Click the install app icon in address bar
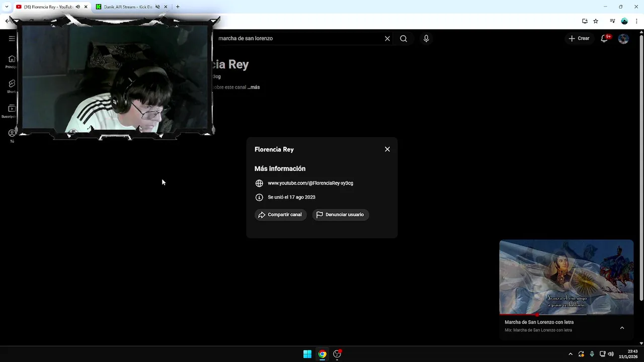The width and height of the screenshot is (644, 362). coord(585,21)
